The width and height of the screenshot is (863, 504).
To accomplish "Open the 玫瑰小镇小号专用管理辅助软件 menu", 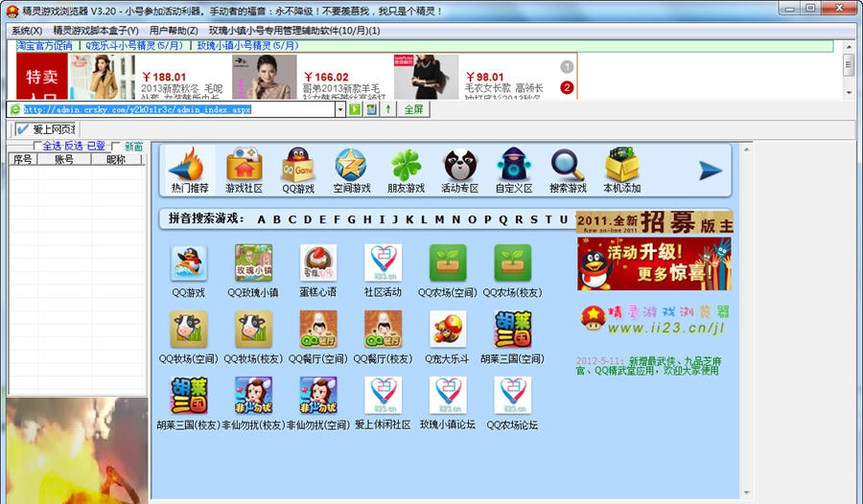I will [x=294, y=31].
